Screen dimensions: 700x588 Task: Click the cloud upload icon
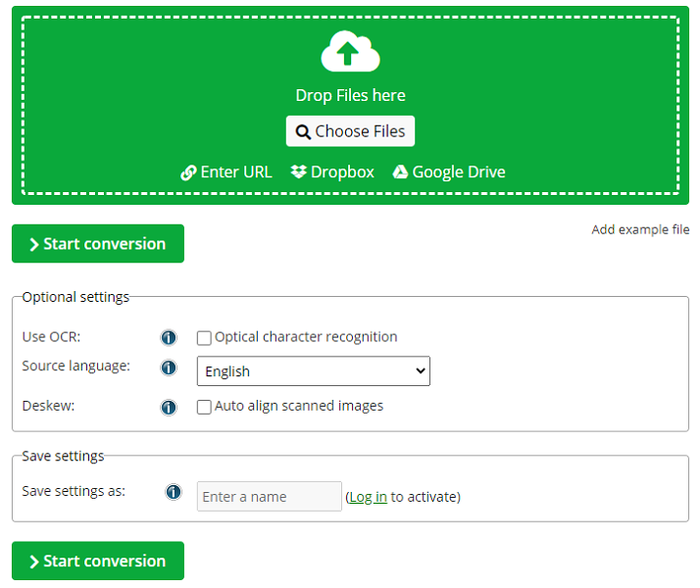(350, 52)
